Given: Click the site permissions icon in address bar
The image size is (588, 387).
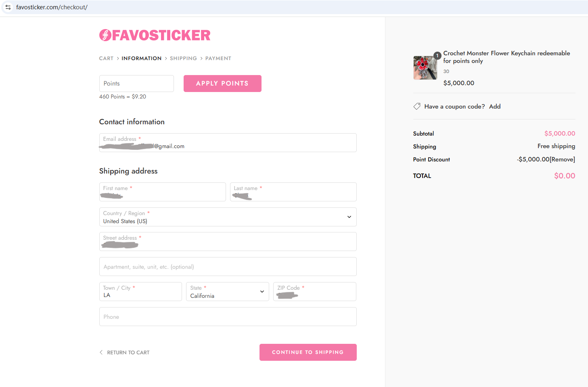Looking at the screenshot, I should [x=8, y=7].
